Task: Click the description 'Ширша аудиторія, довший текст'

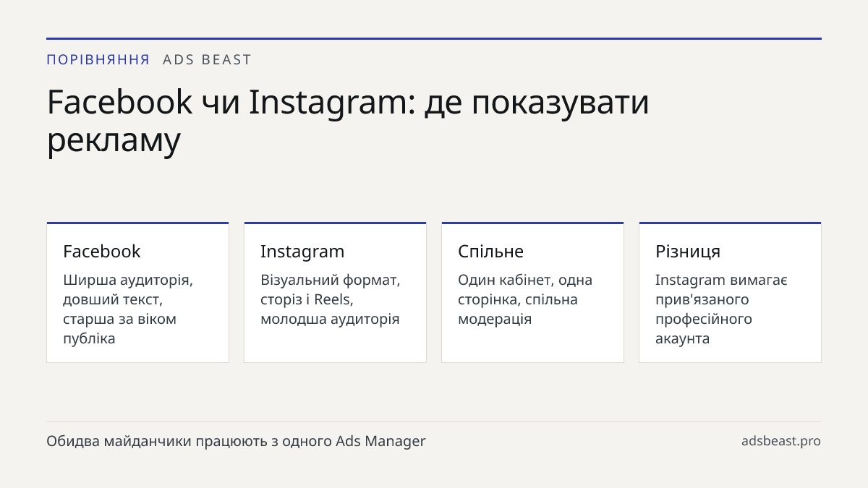Action: pos(128,309)
